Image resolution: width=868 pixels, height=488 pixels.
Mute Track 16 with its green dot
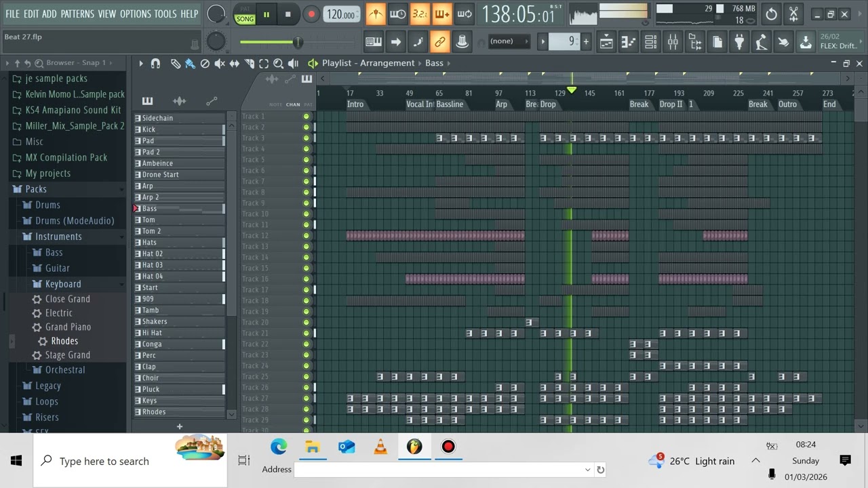tap(307, 279)
